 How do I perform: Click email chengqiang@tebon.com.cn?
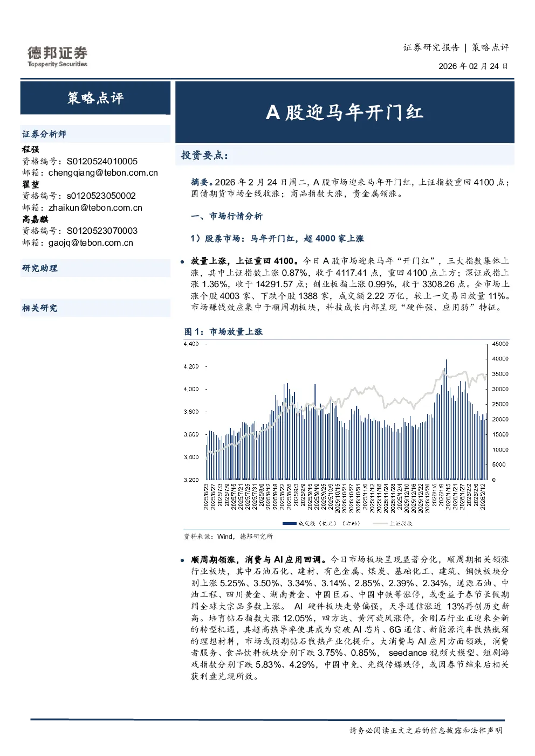pyautogui.click(x=103, y=173)
